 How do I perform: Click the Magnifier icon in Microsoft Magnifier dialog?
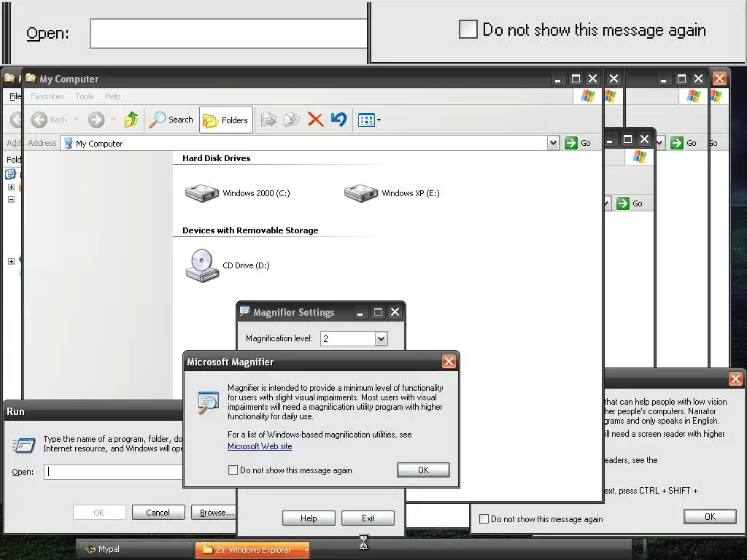[x=208, y=402]
